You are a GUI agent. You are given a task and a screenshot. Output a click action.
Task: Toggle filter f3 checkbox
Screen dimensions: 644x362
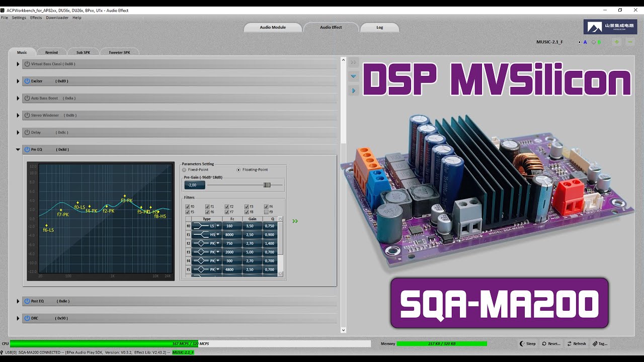(x=247, y=207)
